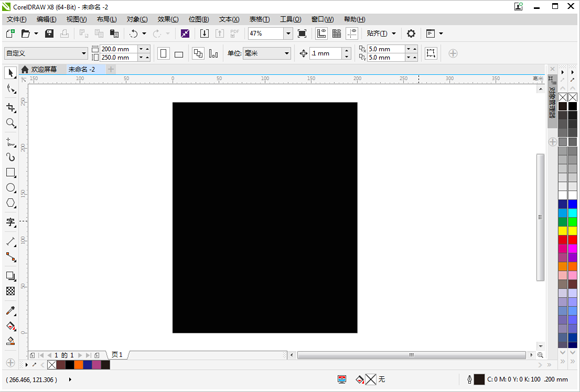Open the Options gear icon

tap(411, 34)
